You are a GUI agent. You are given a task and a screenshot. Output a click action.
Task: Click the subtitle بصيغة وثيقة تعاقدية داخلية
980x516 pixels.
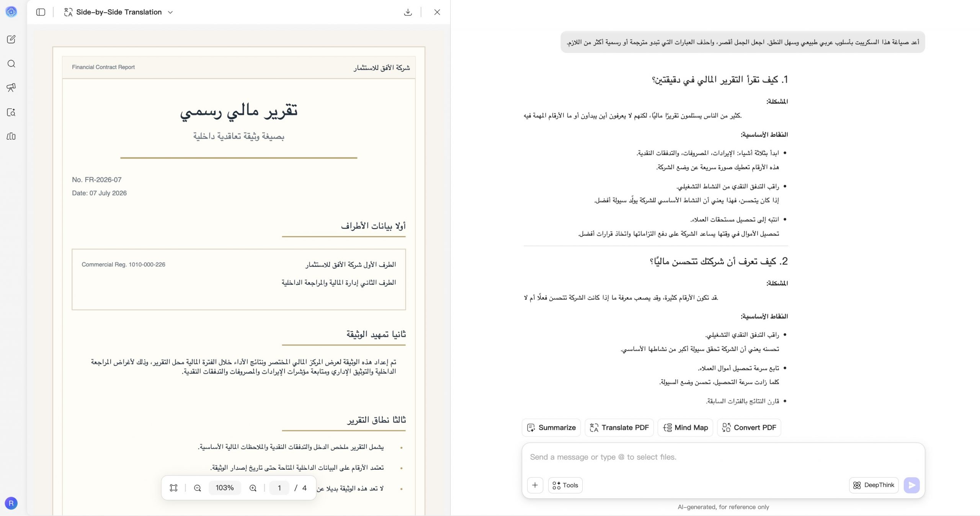pyautogui.click(x=239, y=136)
